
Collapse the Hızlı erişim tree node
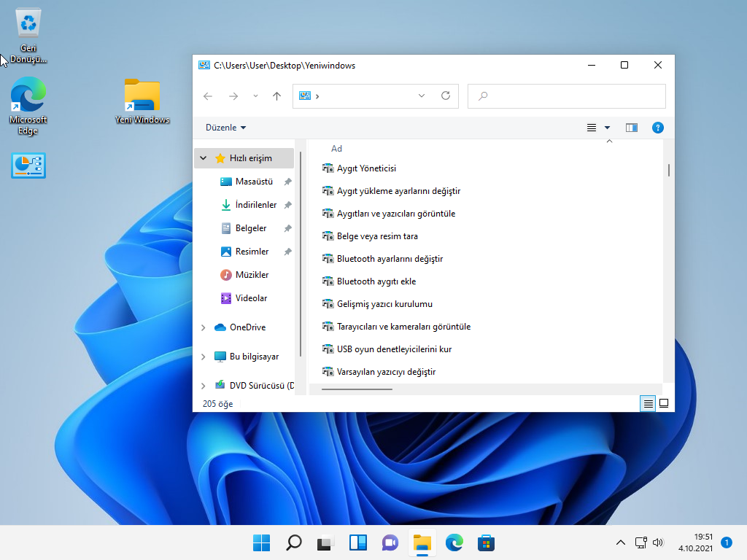[204, 158]
